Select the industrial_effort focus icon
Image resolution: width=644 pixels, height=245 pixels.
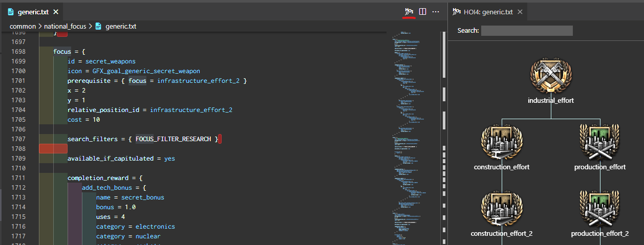(x=551, y=76)
